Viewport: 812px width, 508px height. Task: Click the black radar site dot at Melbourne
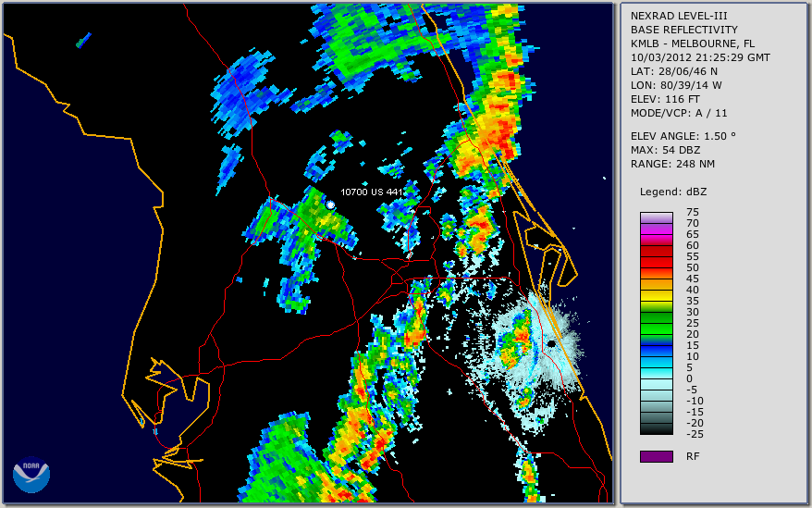(551, 343)
